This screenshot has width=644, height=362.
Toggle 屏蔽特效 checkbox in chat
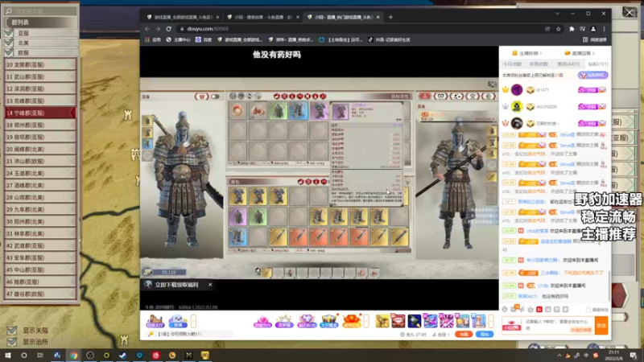pos(588,310)
